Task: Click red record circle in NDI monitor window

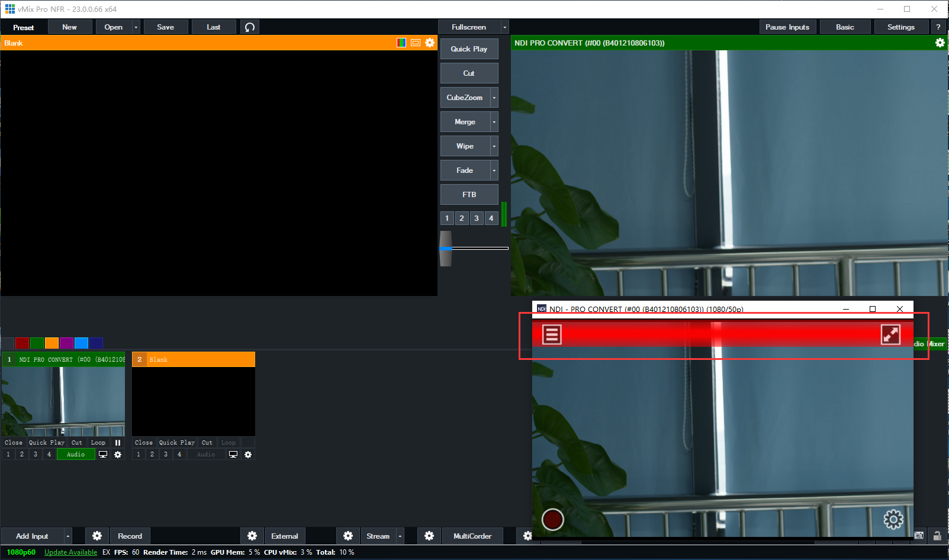Action: pyautogui.click(x=552, y=520)
